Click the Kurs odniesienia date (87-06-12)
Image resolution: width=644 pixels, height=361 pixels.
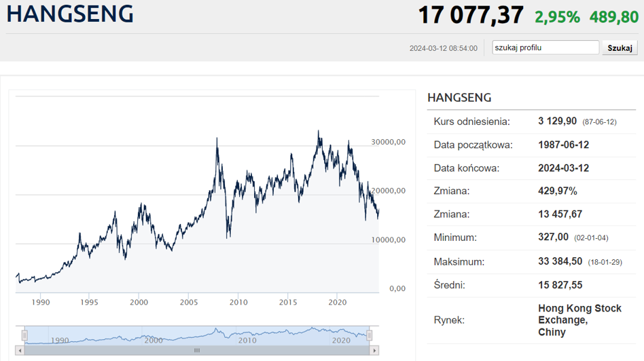pos(599,122)
